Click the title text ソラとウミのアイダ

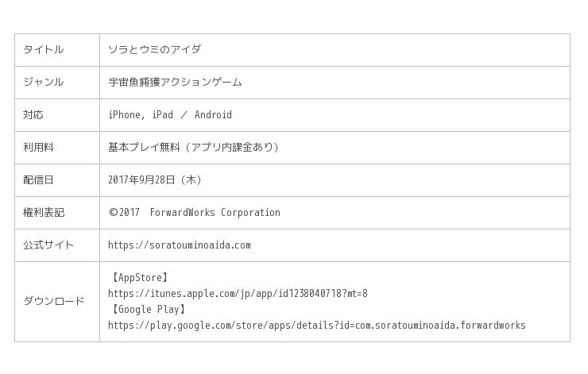155,50
